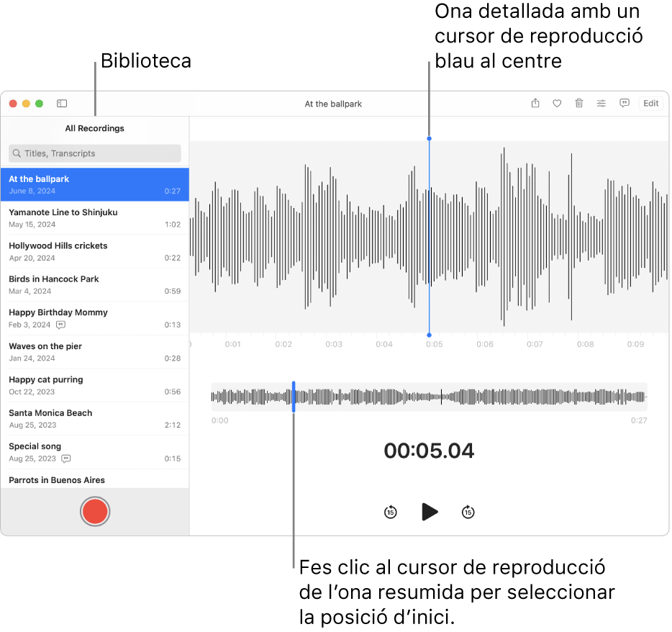This screenshot has height=632, width=672.
Task: Mark recording as favorite with heart icon
Action: [557, 104]
